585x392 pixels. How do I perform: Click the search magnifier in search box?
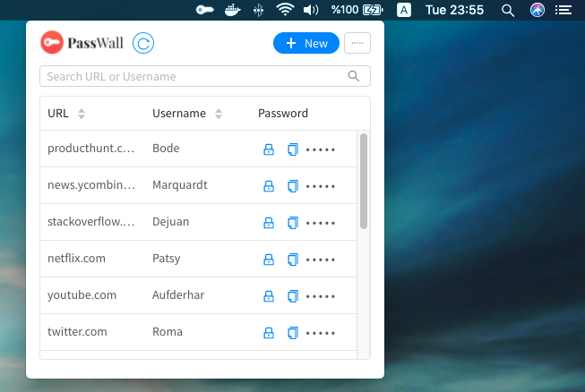(354, 76)
